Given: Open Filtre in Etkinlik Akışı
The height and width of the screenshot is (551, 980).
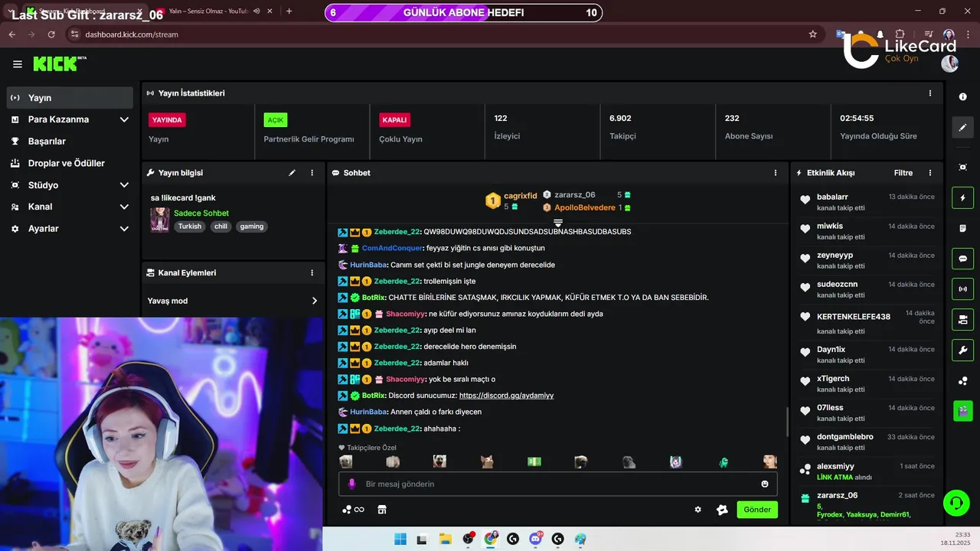Looking at the screenshot, I should point(903,173).
